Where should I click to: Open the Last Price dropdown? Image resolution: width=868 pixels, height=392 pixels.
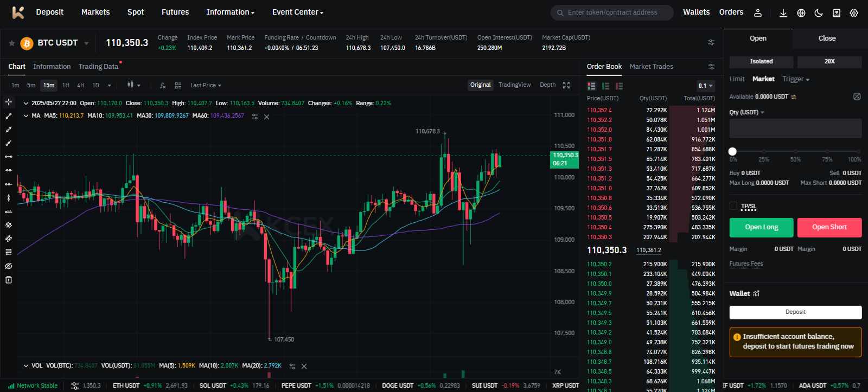(x=206, y=85)
